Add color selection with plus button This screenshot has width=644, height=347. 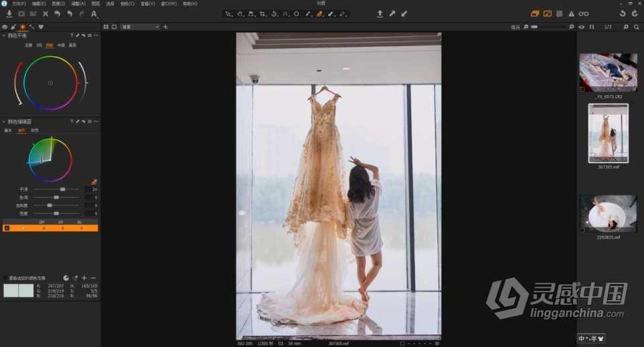click(85, 278)
